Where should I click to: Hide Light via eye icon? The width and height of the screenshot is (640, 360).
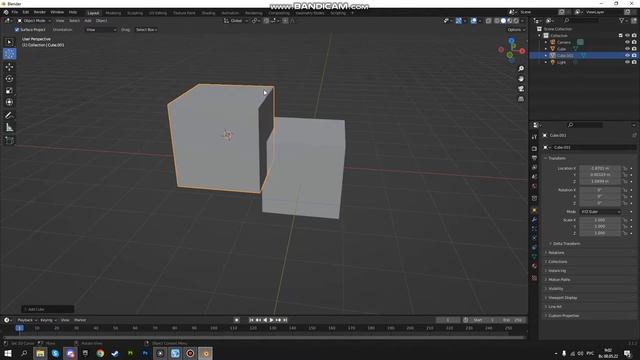(x=627, y=62)
